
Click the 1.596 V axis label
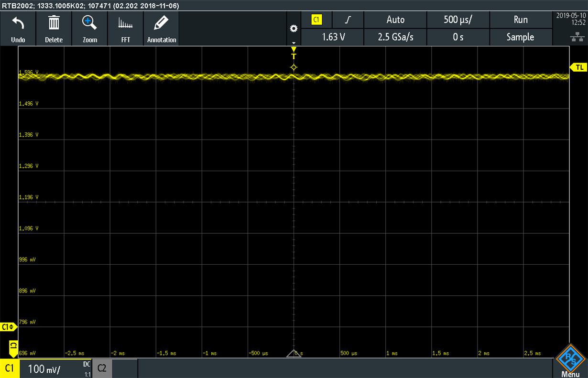click(x=28, y=73)
